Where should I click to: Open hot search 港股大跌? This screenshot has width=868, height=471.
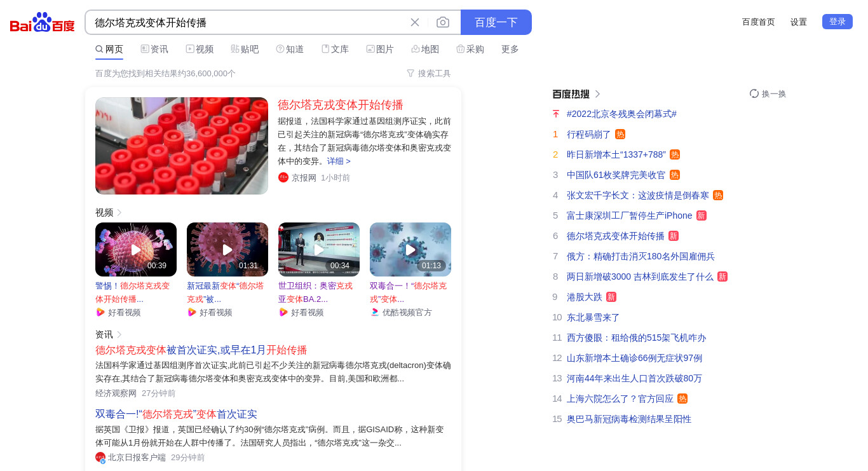585,297
